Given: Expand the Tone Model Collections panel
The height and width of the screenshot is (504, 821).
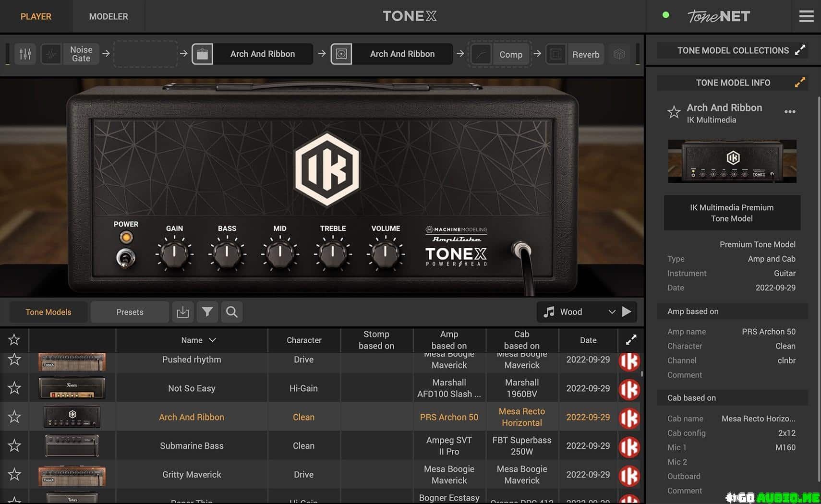Looking at the screenshot, I should tap(800, 50).
